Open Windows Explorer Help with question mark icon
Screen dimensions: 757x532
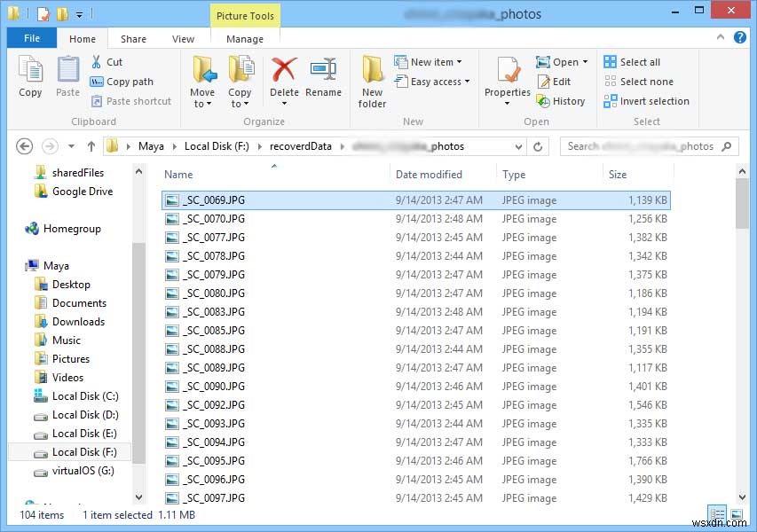[x=739, y=38]
